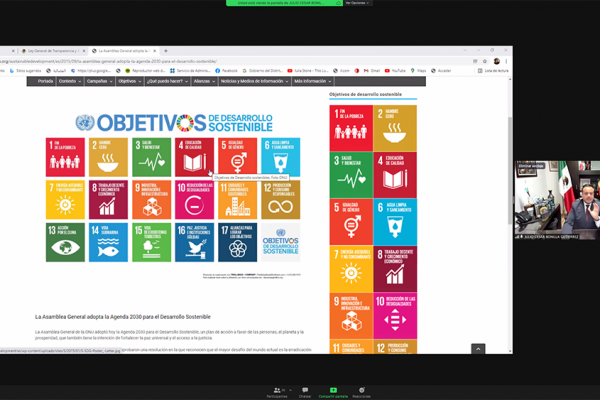Go to Portada in the navigation bar

45,81
